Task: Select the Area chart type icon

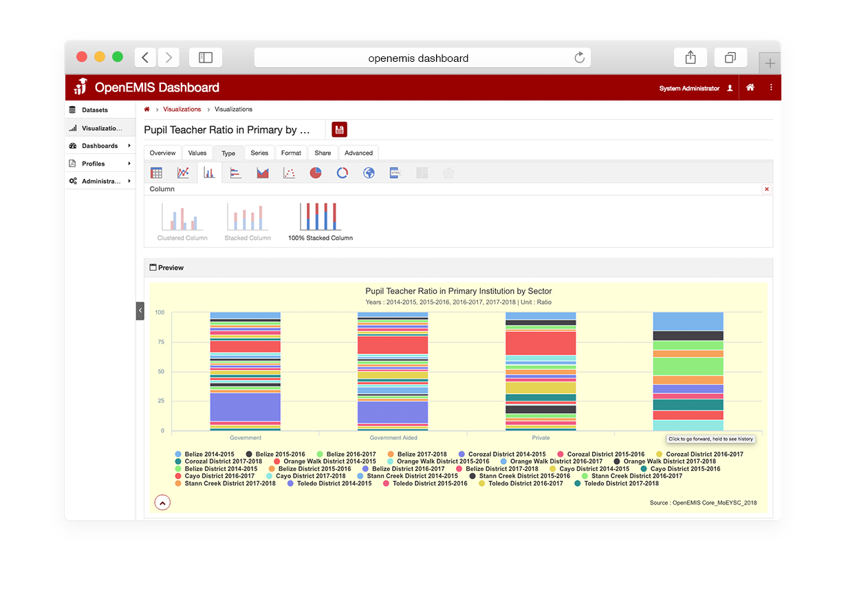Action: click(263, 173)
